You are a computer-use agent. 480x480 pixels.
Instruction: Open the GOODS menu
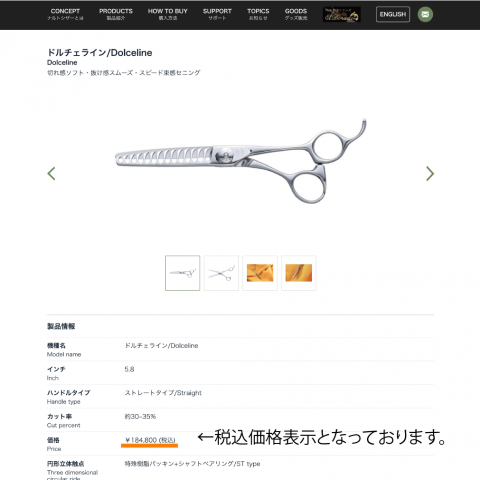coord(296,14)
